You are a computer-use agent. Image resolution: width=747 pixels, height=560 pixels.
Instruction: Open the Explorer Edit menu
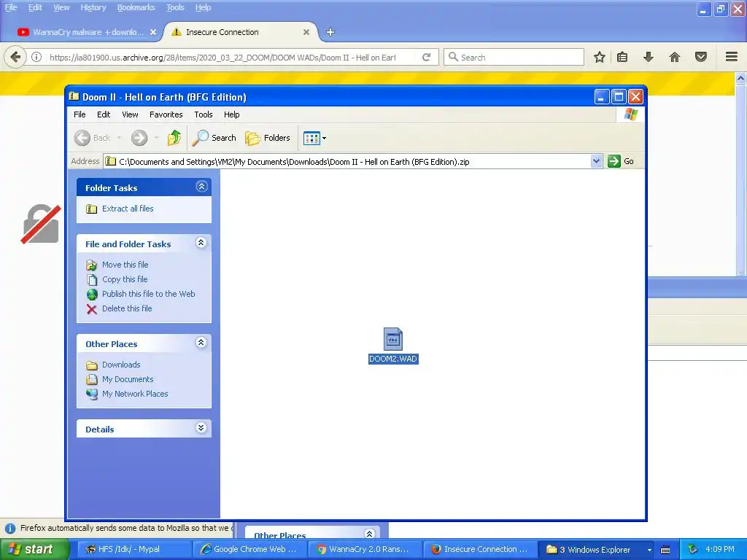[x=104, y=114]
